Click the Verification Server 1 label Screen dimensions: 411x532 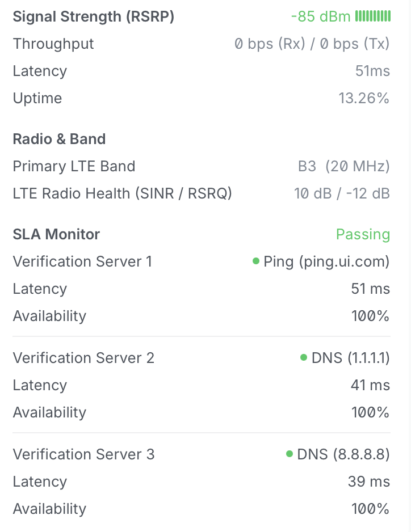tap(82, 261)
